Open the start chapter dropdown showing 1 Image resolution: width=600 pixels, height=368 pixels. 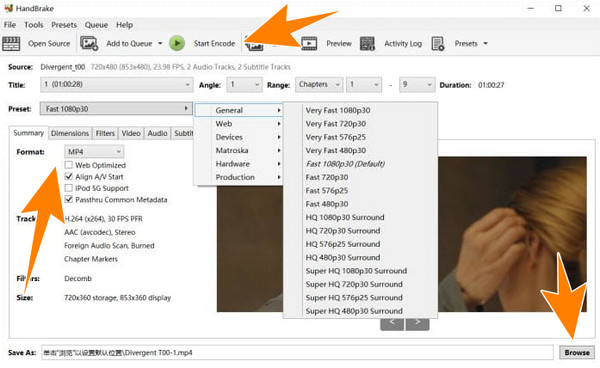click(364, 85)
